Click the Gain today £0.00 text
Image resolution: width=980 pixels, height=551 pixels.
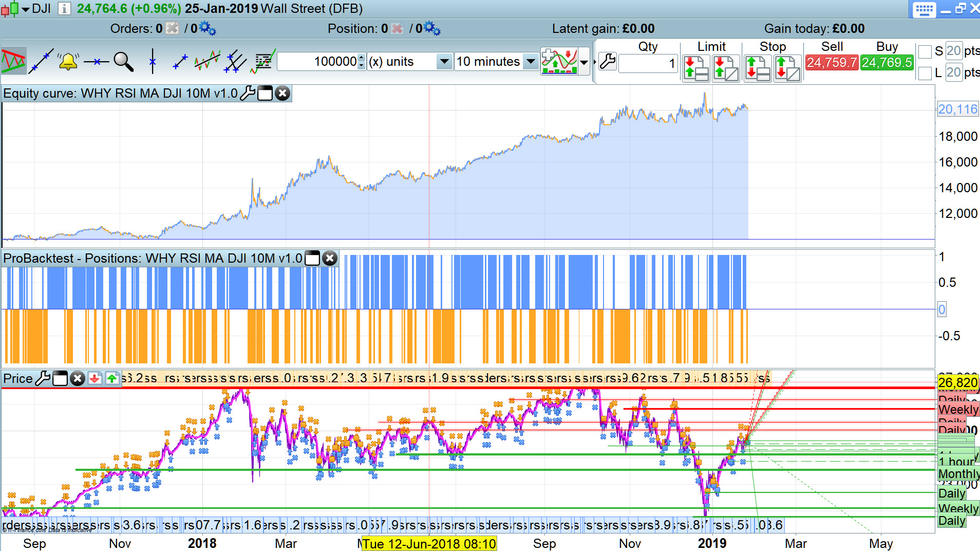(x=814, y=28)
